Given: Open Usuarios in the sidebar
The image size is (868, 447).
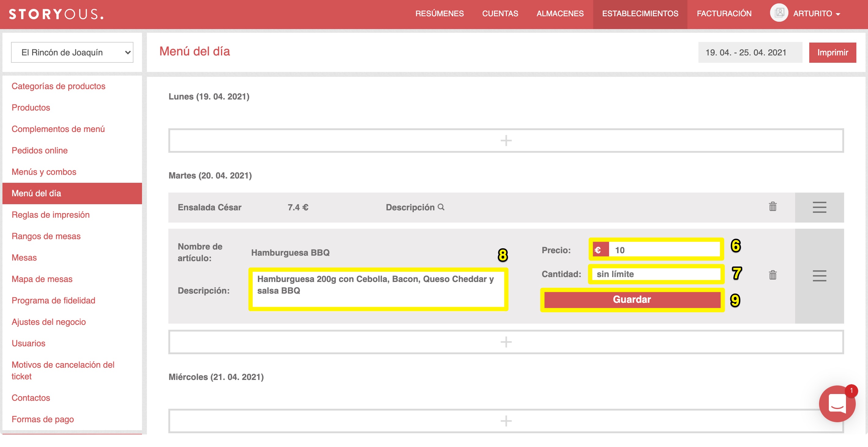Looking at the screenshot, I should click(28, 343).
